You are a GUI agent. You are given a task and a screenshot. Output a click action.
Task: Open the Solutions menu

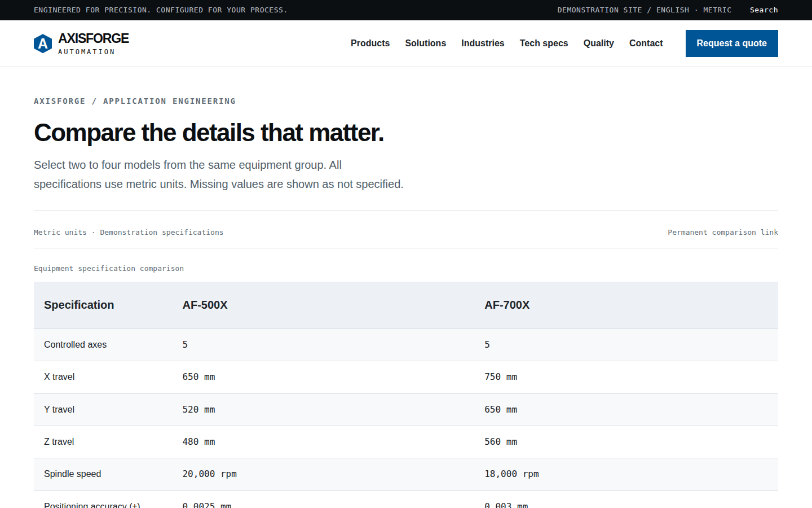pyautogui.click(x=425, y=43)
